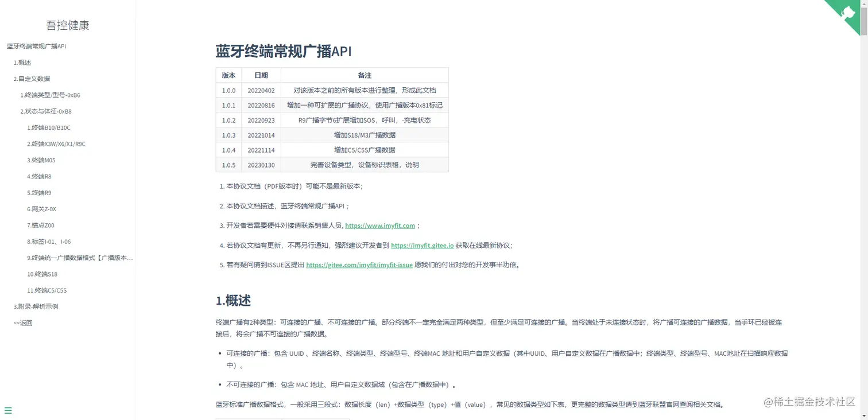Click version cell 1.0.5 in table
The height and width of the screenshot is (420, 868).
tap(228, 165)
